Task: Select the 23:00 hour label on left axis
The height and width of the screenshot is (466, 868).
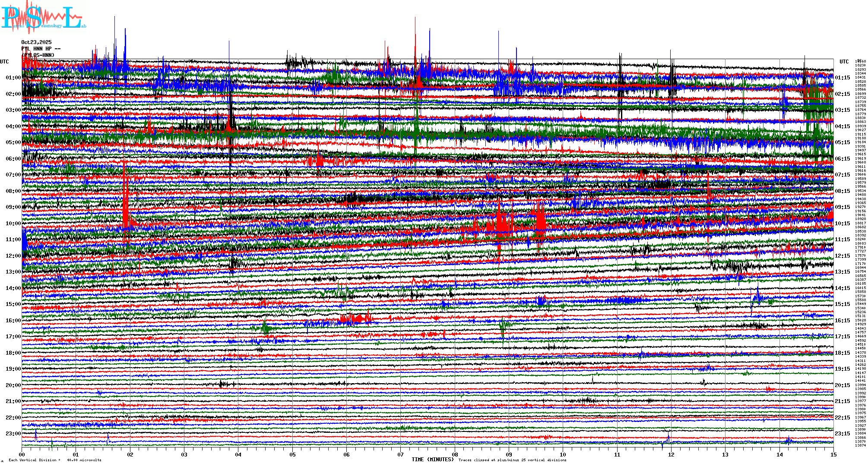Action: pos(13,434)
